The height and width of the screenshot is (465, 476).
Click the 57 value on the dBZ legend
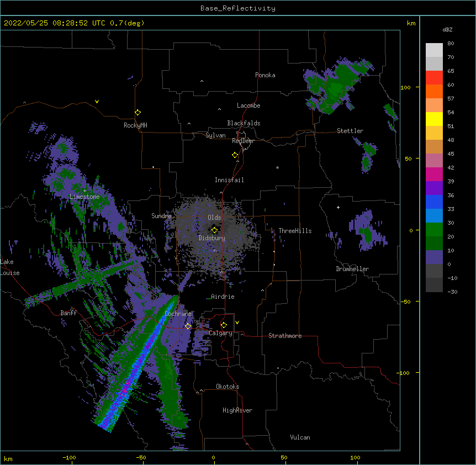point(451,99)
